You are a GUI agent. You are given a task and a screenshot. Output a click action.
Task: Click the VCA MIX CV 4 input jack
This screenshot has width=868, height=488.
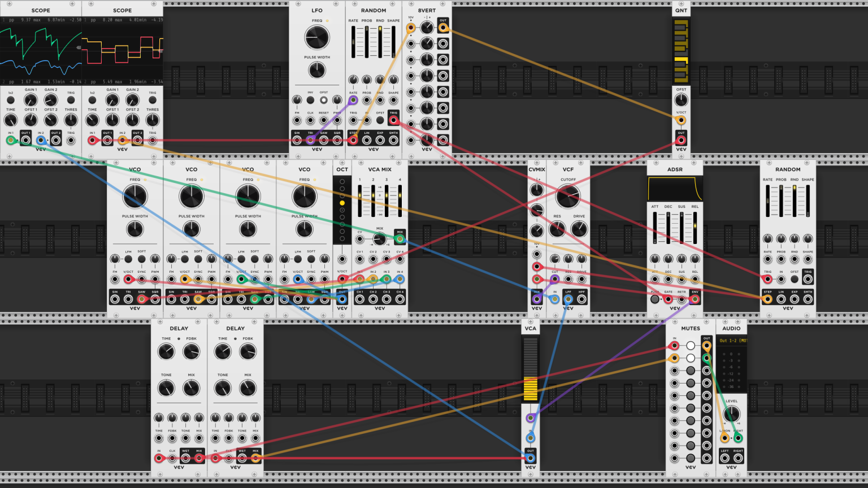[400, 259]
